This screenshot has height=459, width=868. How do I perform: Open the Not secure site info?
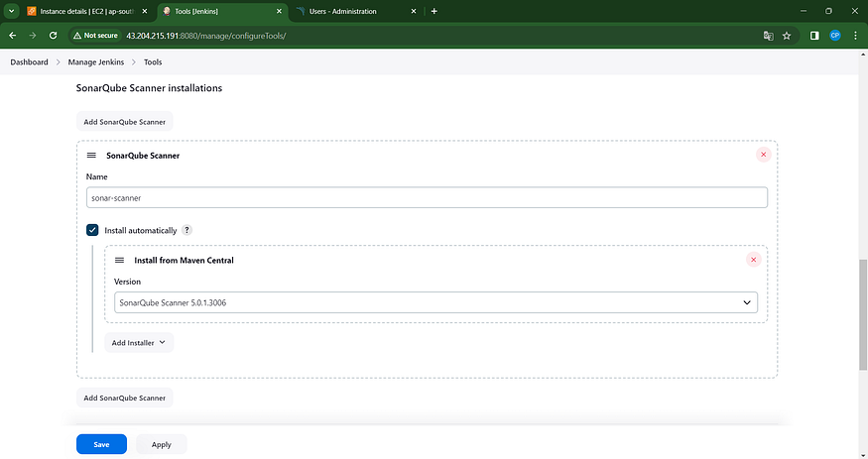tap(95, 36)
